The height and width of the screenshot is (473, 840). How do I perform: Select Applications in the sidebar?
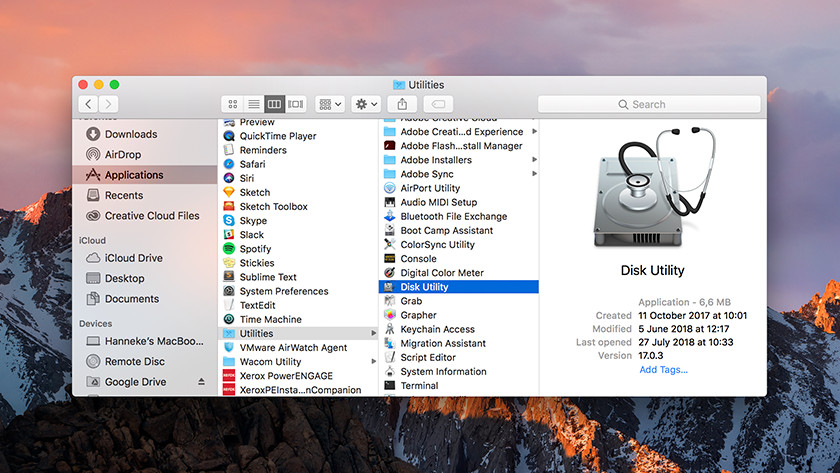click(x=145, y=175)
